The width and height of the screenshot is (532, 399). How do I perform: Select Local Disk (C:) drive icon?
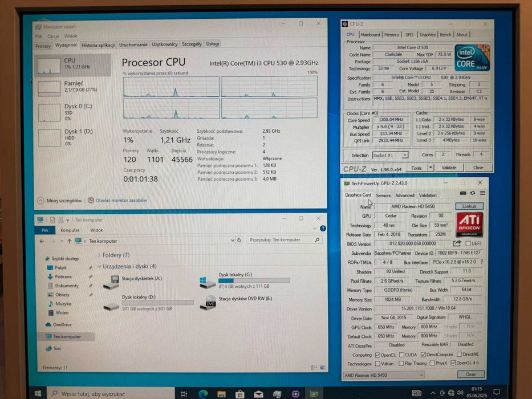click(207, 282)
